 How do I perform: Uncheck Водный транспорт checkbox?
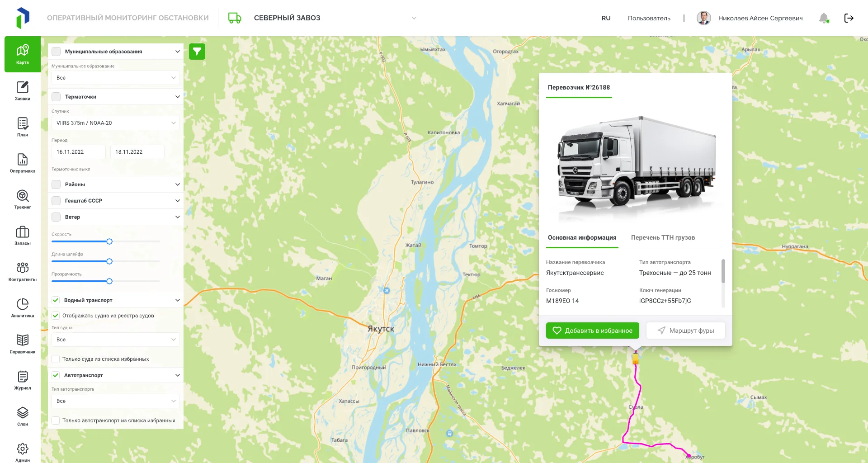[x=56, y=300]
